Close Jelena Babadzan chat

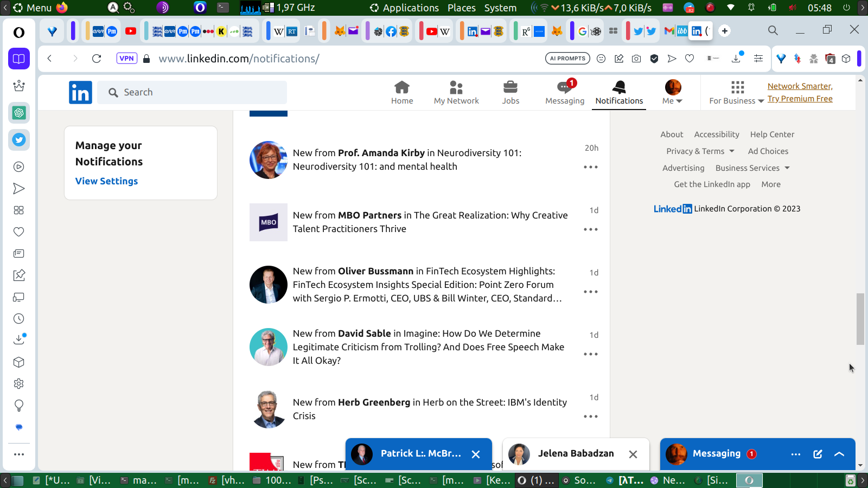point(633,454)
